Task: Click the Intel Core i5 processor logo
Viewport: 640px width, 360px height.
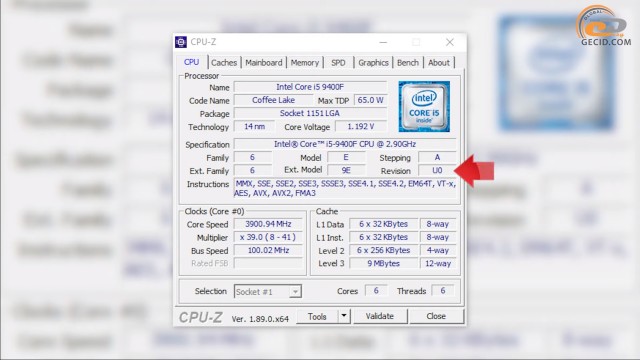Action: [x=424, y=107]
